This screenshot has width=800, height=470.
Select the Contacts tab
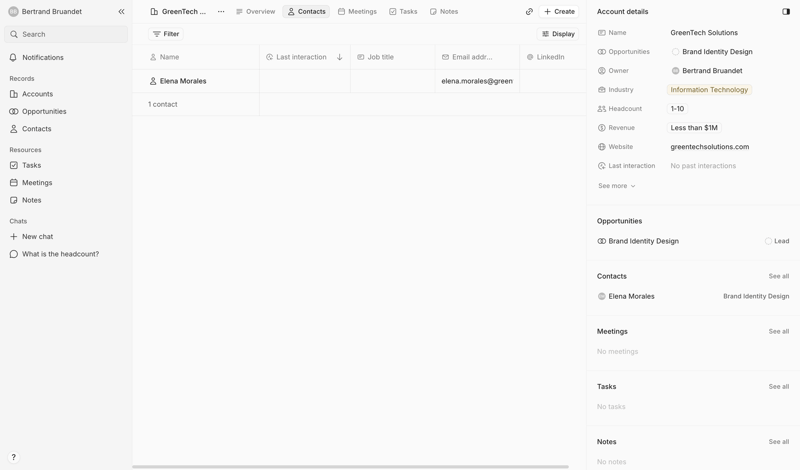(x=306, y=11)
